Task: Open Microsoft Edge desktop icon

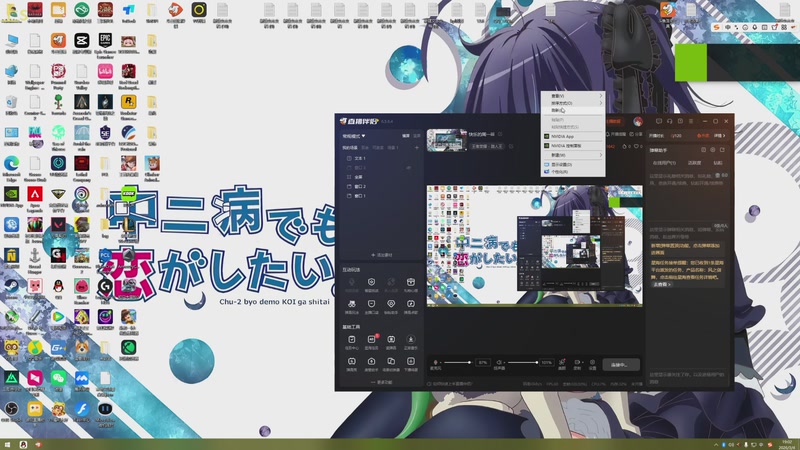Action: [12, 168]
